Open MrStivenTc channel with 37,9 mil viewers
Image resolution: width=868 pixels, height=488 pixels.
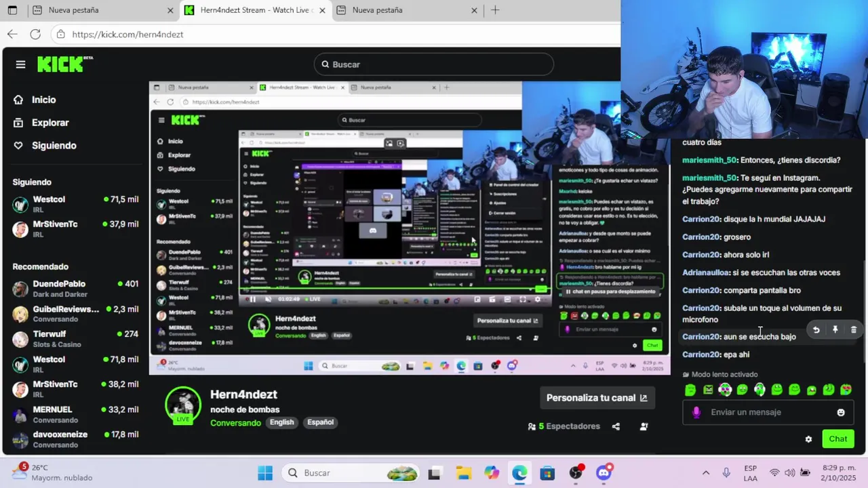tap(75, 228)
